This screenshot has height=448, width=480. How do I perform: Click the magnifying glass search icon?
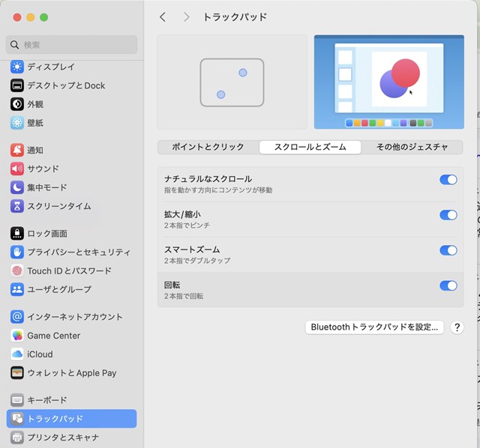point(14,45)
